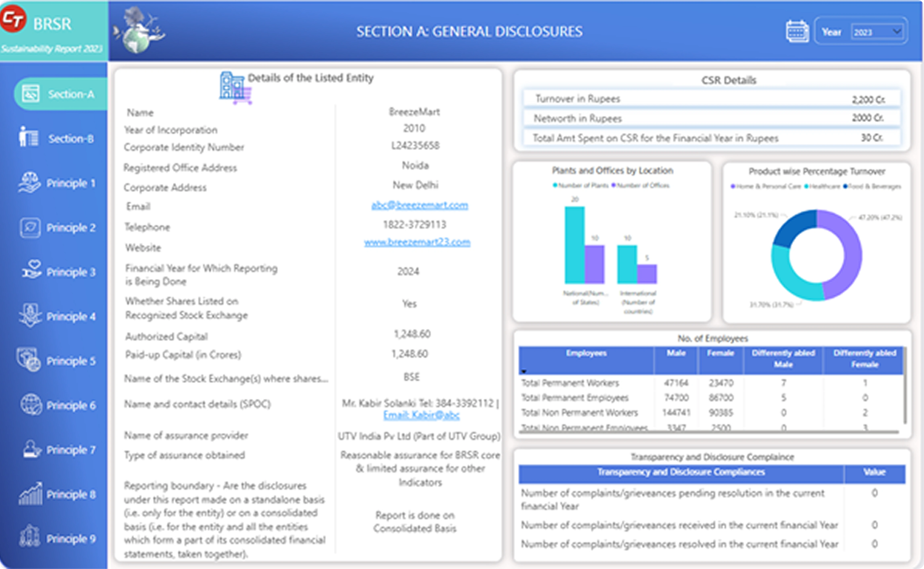Viewport: 924px width, 569px height.
Task: Click the dropdown arrow in the Year selector
Action: pos(897,31)
